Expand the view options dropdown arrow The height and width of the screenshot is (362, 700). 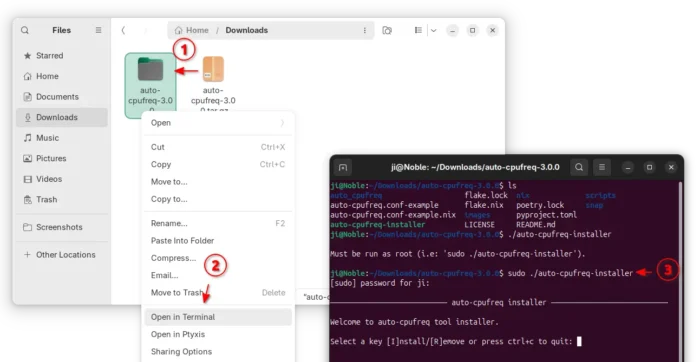[433, 30]
